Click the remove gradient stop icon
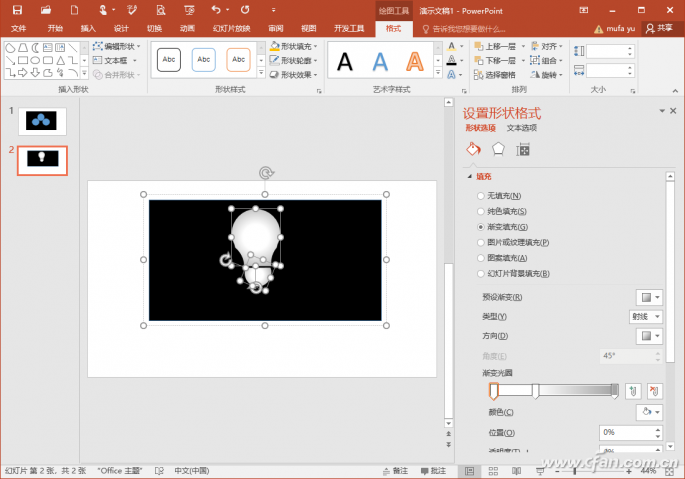 (655, 390)
